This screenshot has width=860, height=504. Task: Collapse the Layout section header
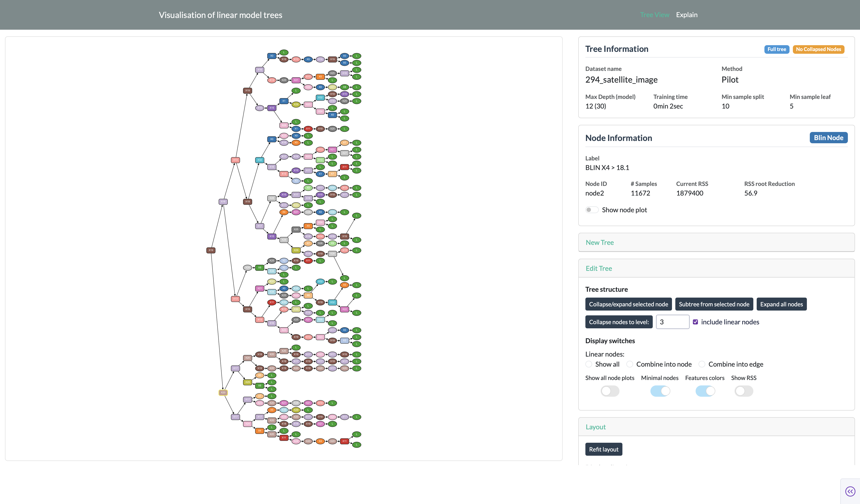click(716, 427)
